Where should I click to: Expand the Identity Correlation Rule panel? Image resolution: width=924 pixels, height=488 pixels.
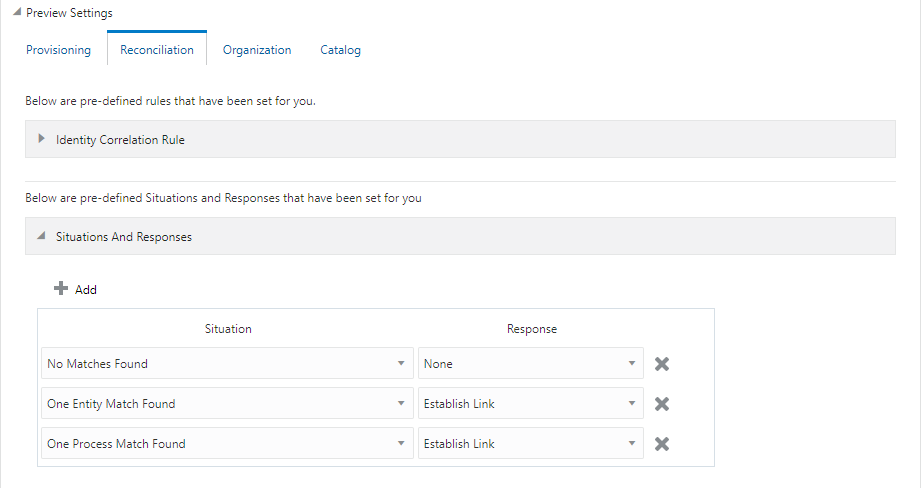click(41, 139)
